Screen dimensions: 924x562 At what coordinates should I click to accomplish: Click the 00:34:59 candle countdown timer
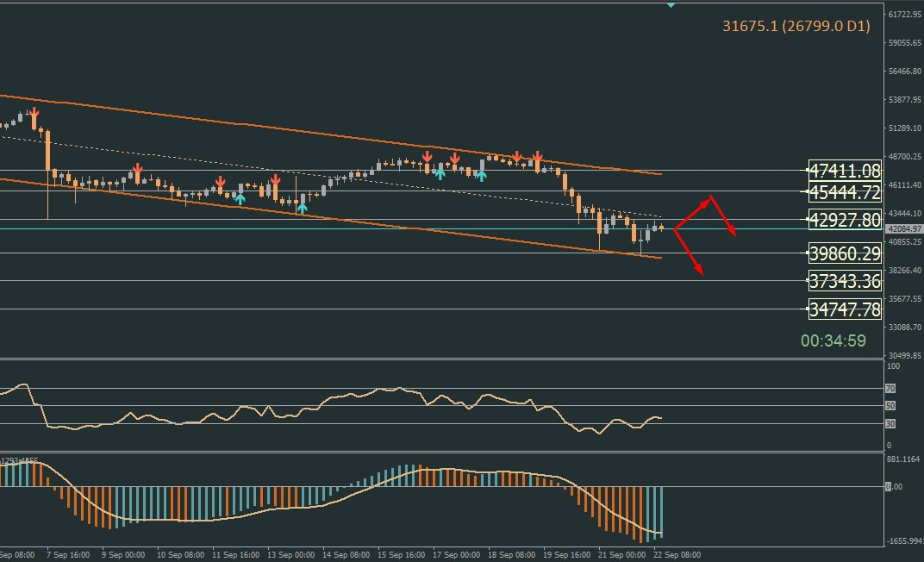(x=833, y=340)
